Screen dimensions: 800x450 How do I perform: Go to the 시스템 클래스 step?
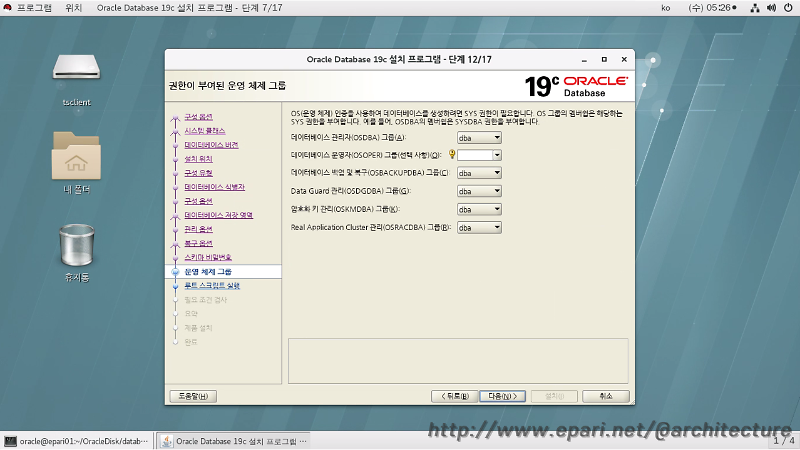(205, 131)
